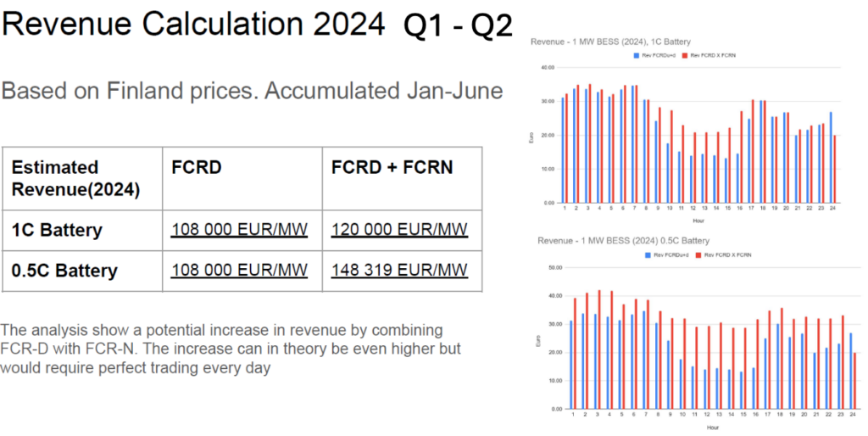This screenshot has width=868, height=436.
Task: Click blue Rev FCRDu+d legend swatch in 1C chart
Action: pyautogui.click(x=636, y=55)
